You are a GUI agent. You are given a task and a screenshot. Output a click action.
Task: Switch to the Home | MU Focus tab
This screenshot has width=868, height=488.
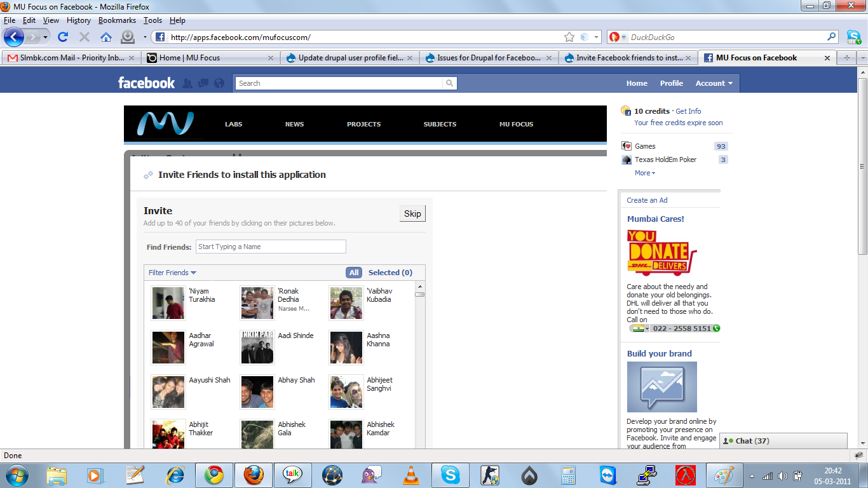click(208, 58)
